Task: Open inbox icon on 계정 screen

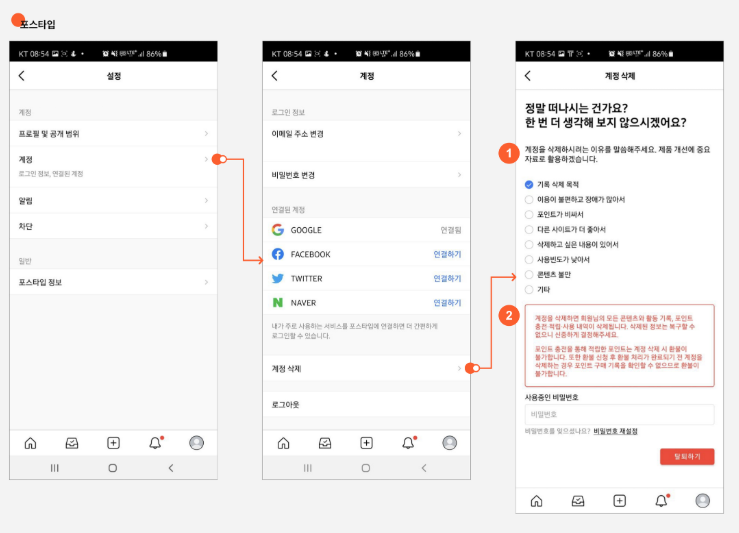Action: [x=325, y=443]
